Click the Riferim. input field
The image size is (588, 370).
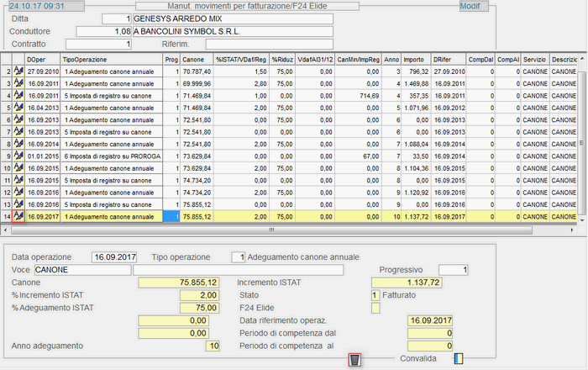pos(270,44)
